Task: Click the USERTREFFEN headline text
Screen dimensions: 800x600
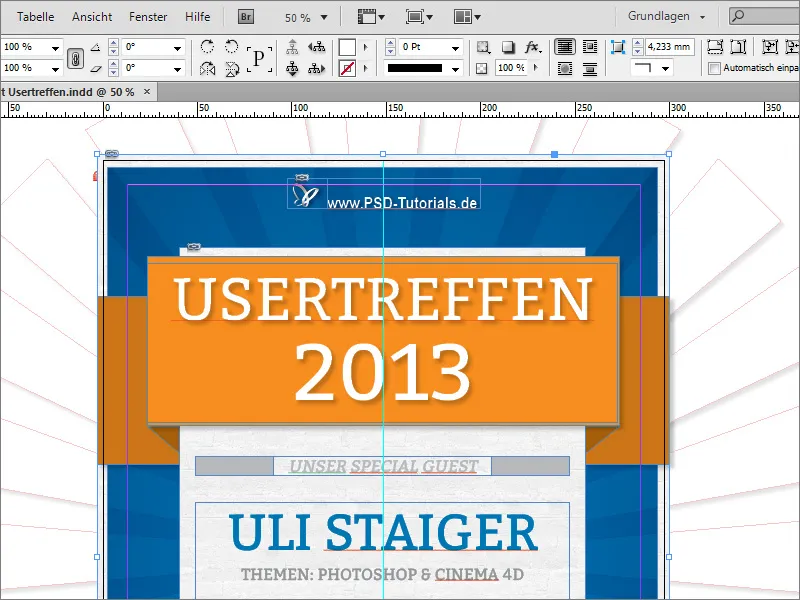Action: (x=383, y=299)
